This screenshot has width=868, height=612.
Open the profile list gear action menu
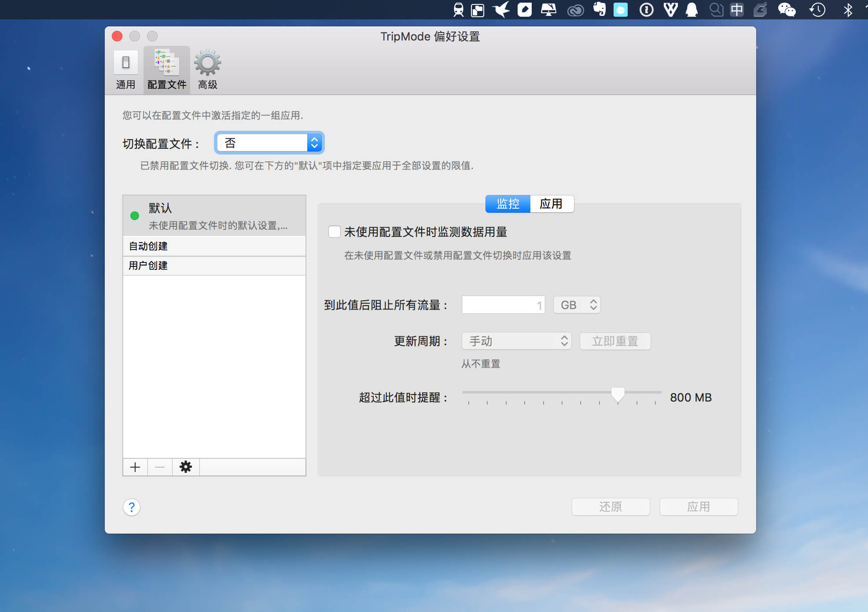[186, 467]
